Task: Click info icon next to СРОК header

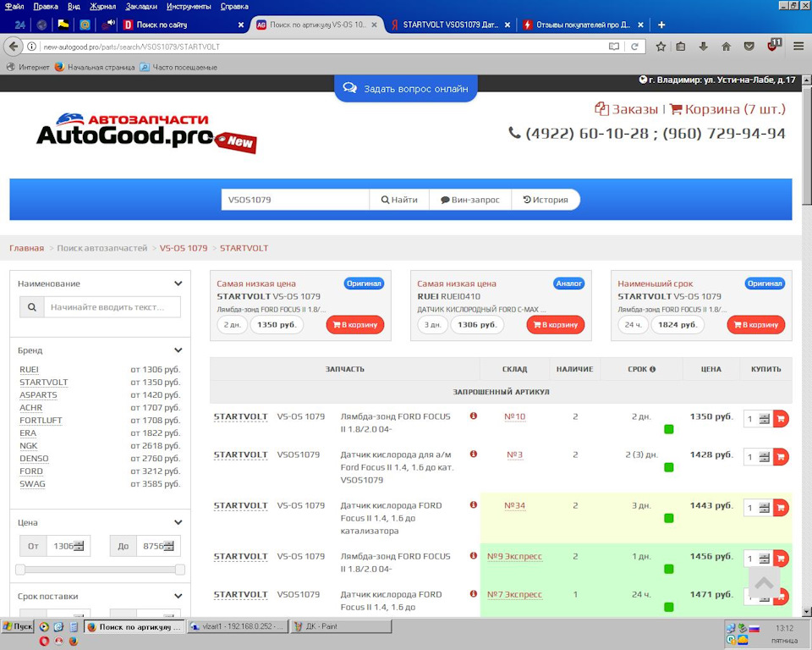Action: pos(652,369)
